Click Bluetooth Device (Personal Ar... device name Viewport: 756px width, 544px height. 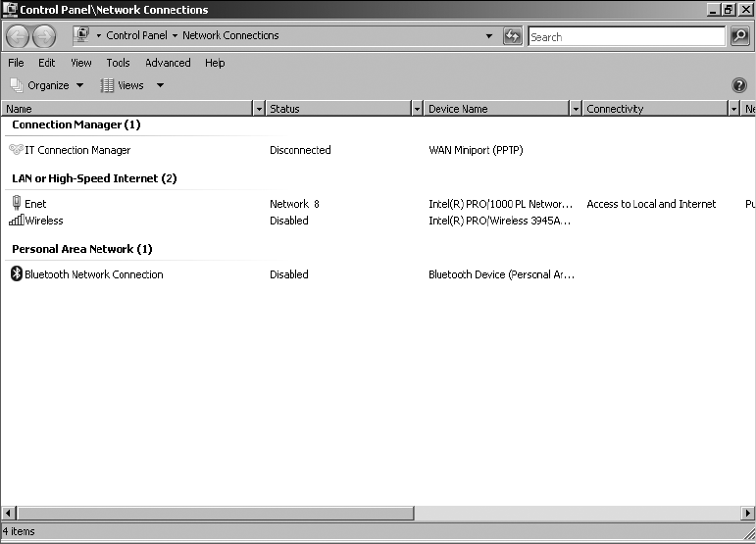(501, 274)
